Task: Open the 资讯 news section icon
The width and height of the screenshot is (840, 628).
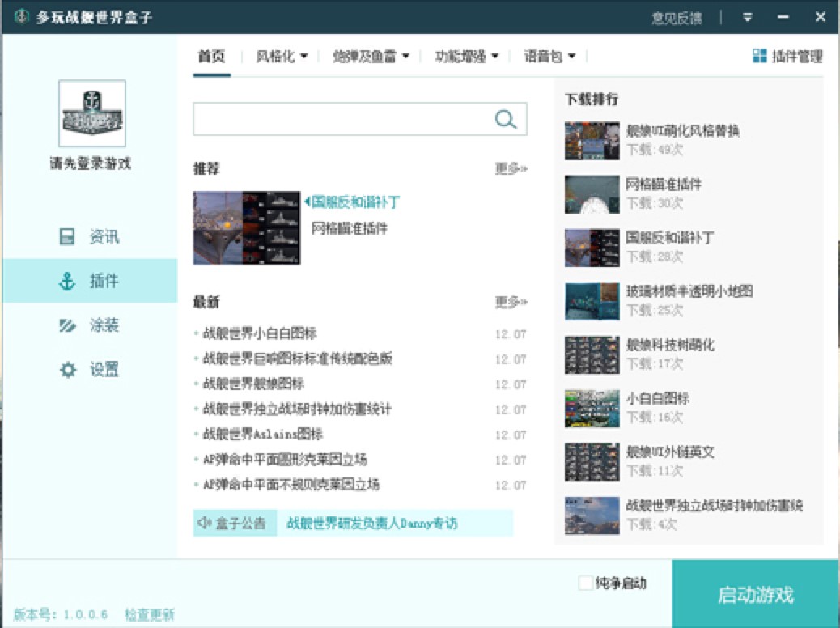Action: 67,237
